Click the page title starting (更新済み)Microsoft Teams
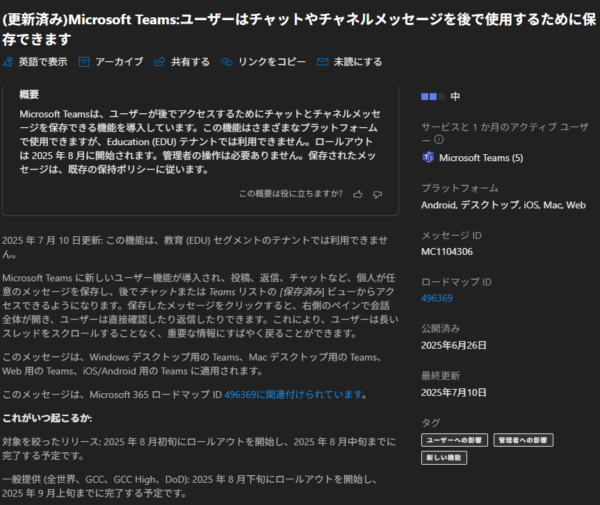Screen dimensions: 600x505 [x=299, y=29]
